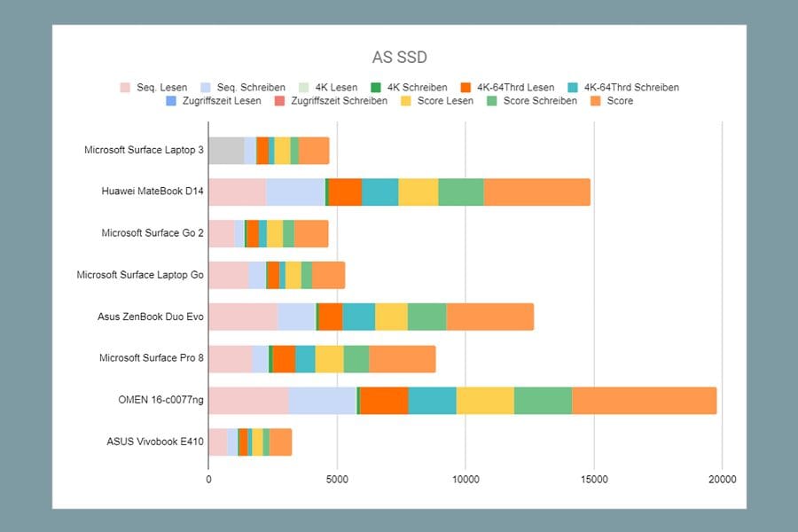Click the ASUS Vivobook E410 bar's pink segment
Screen dimensions: 798x532
click(x=218, y=442)
